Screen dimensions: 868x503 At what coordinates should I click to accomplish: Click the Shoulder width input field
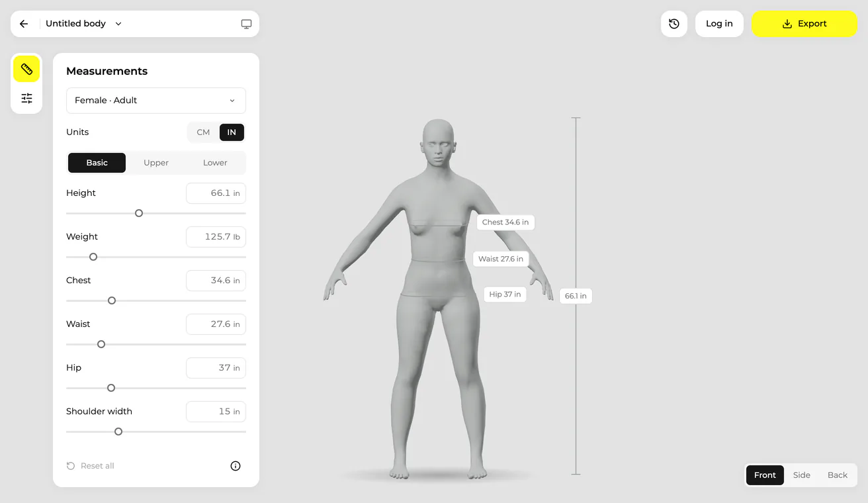(x=216, y=412)
